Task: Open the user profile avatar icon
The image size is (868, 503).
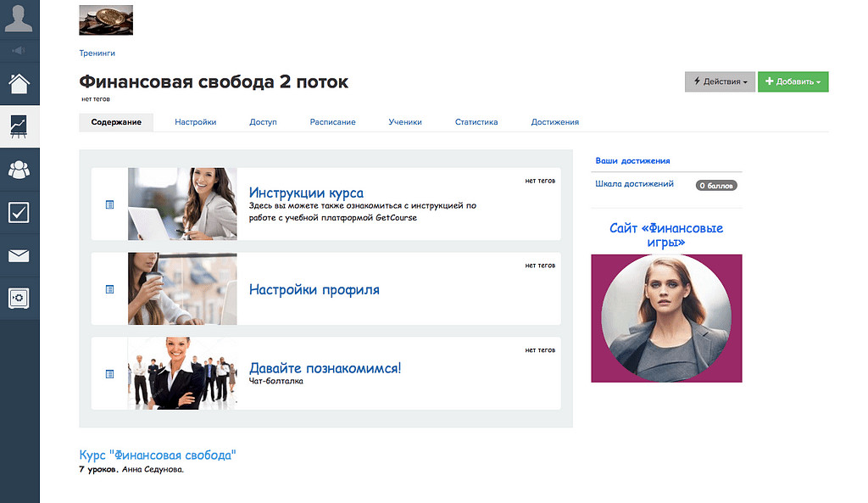Action: coord(19,19)
